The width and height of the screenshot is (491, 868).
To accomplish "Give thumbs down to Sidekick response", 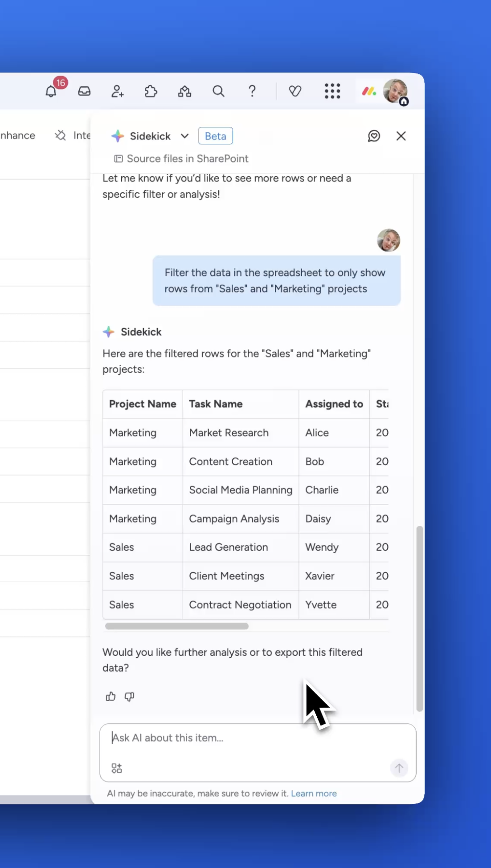I will click(x=129, y=697).
